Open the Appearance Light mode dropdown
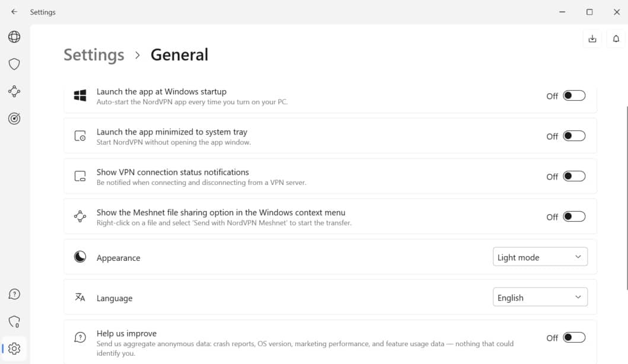Image resolution: width=628 pixels, height=364 pixels. coord(540,257)
